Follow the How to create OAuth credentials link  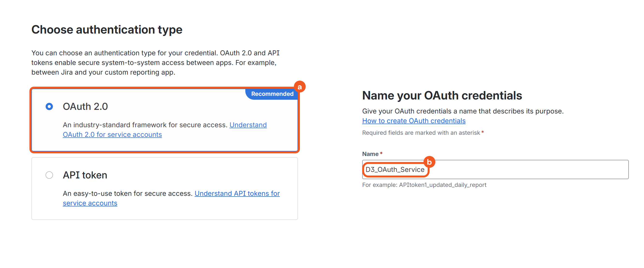pos(414,121)
